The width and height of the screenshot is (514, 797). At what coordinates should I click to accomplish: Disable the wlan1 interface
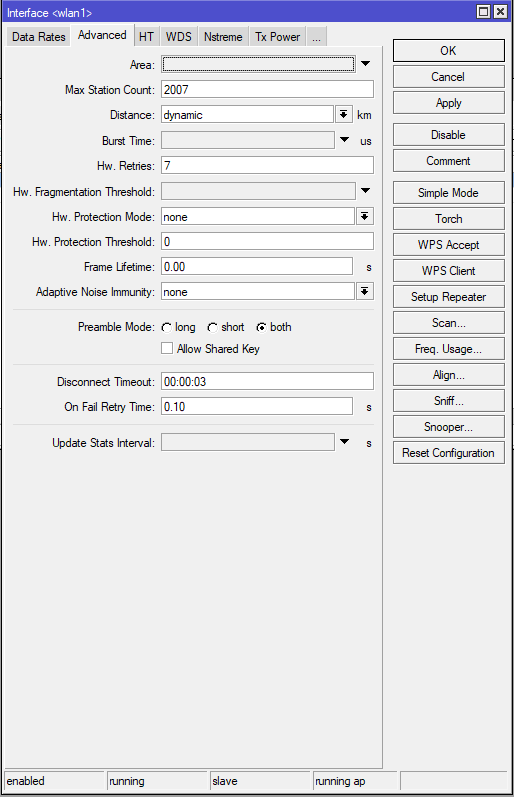click(x=448, y=135)
